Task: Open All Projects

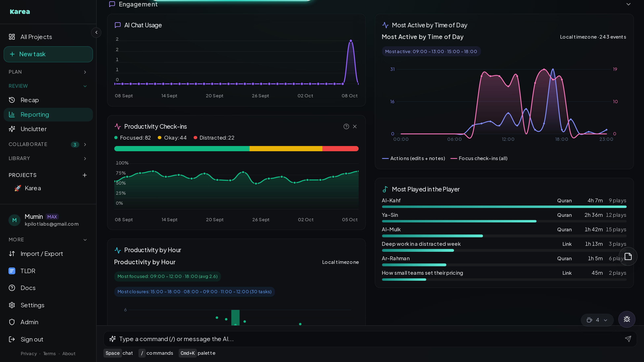Action: [48, 37]
